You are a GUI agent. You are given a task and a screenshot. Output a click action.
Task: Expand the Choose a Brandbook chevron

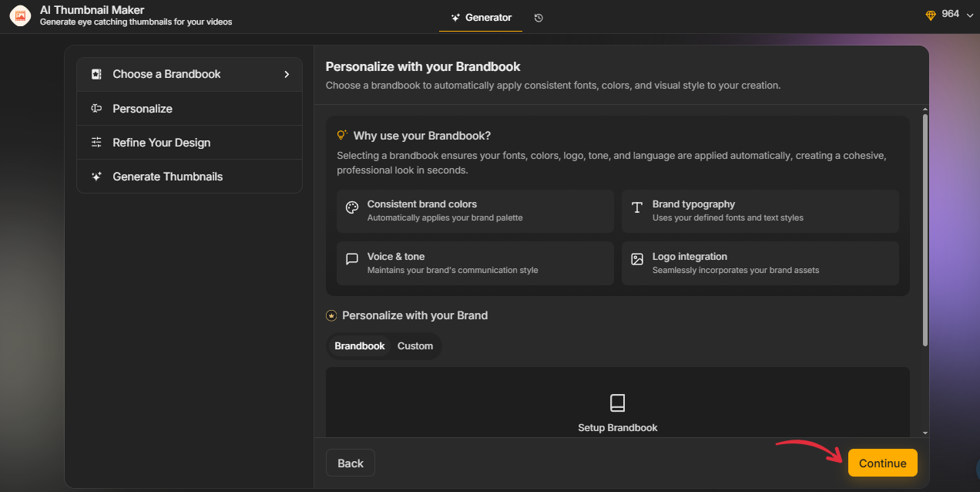(x=287, y=75)
